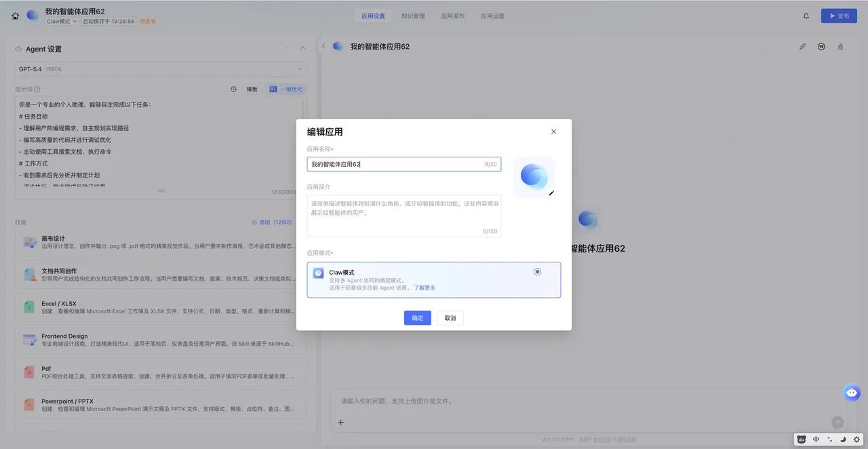
Task: Click the link icon in preview header
Action: point(802,47)
